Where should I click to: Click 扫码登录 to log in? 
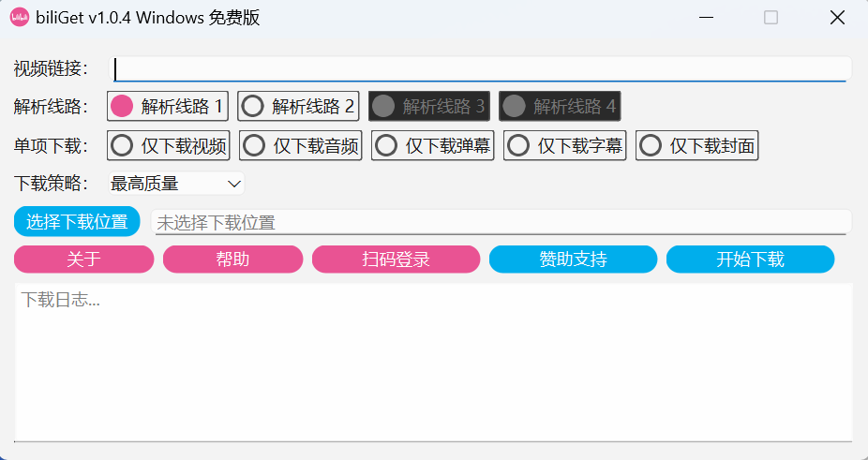click(396, 260)
